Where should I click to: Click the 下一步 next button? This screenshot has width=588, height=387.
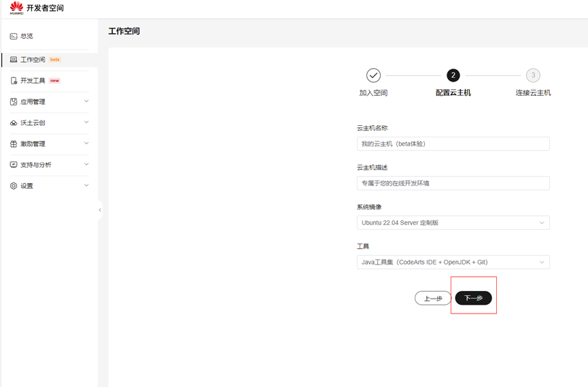473,298
